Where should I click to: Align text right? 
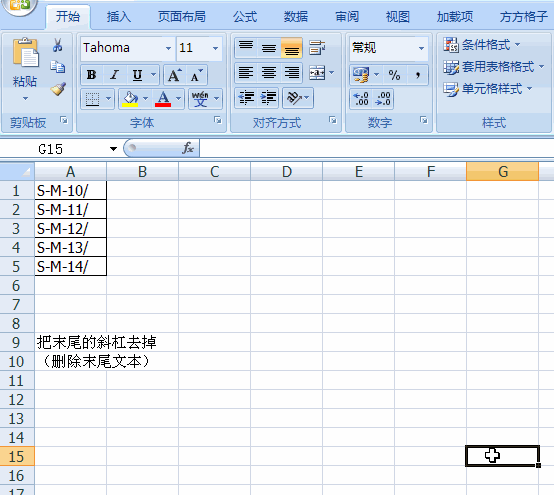[x=291, y=73]
